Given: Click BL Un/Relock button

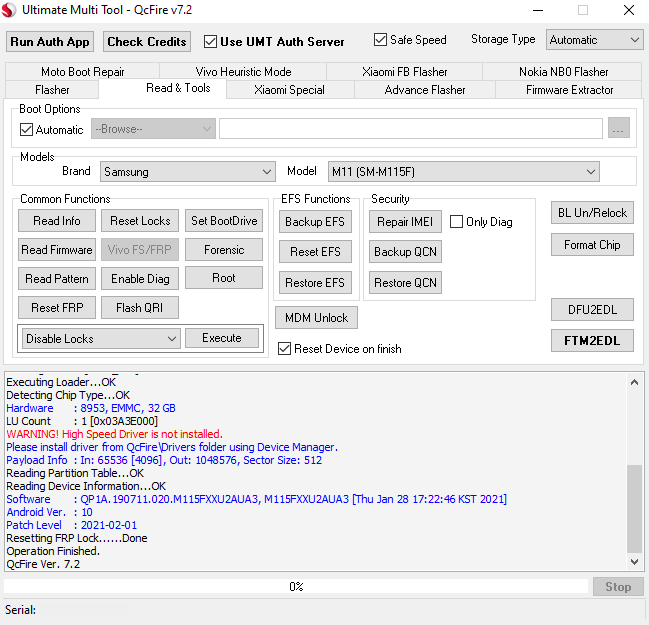Looking at the screenshot, I should (x=592, y=213).
